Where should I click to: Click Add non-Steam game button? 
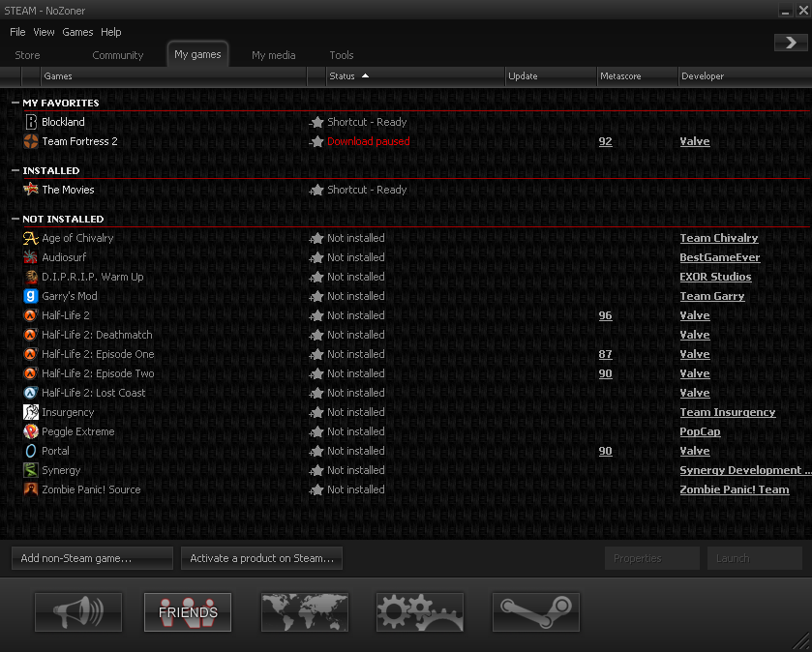(92, 558)
